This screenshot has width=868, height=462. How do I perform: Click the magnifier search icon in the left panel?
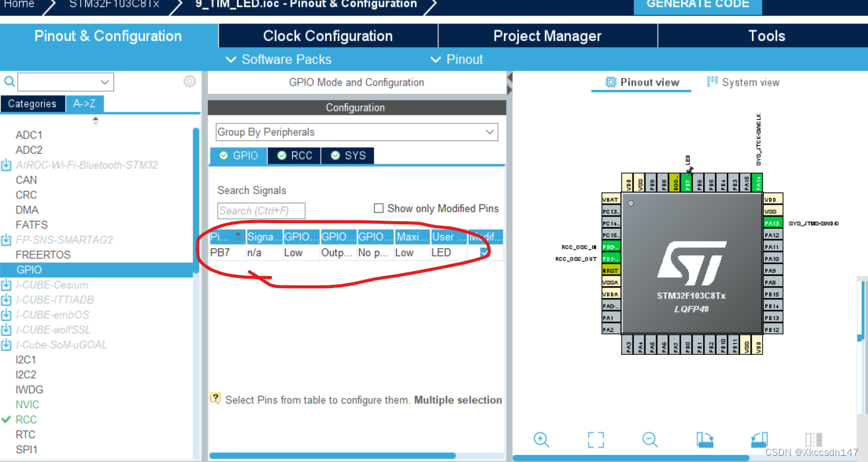[x=9, y=81]
